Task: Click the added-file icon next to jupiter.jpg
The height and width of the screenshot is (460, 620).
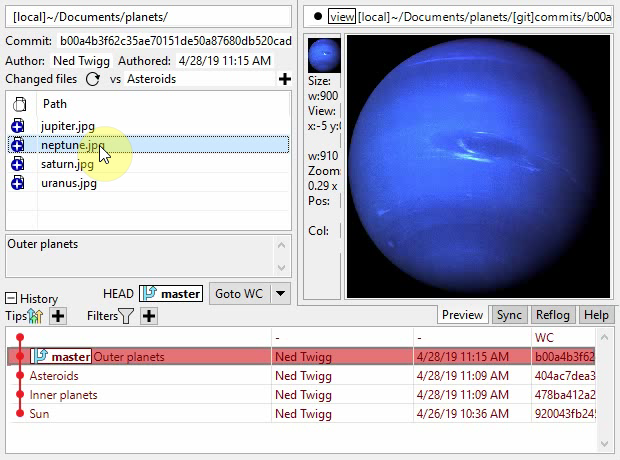Action: pyautogui.click(x=18, y=126)
